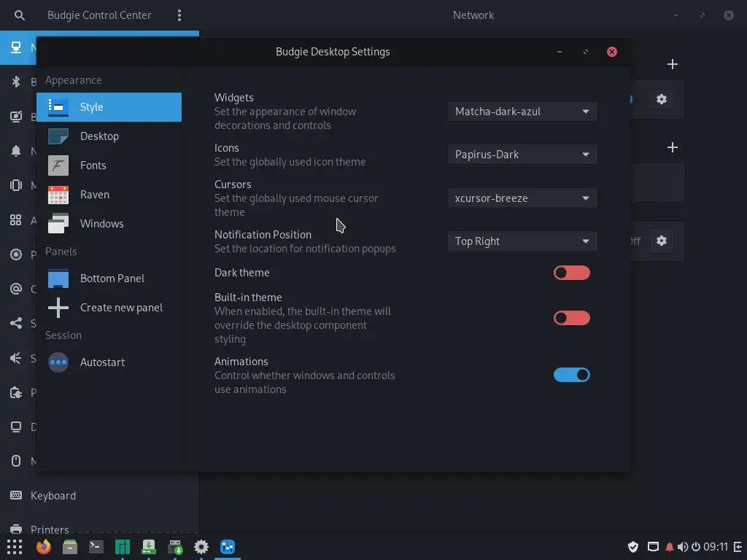Open Notification Position dropdown Top Right

pyautogui.click(x=522, y=241)
